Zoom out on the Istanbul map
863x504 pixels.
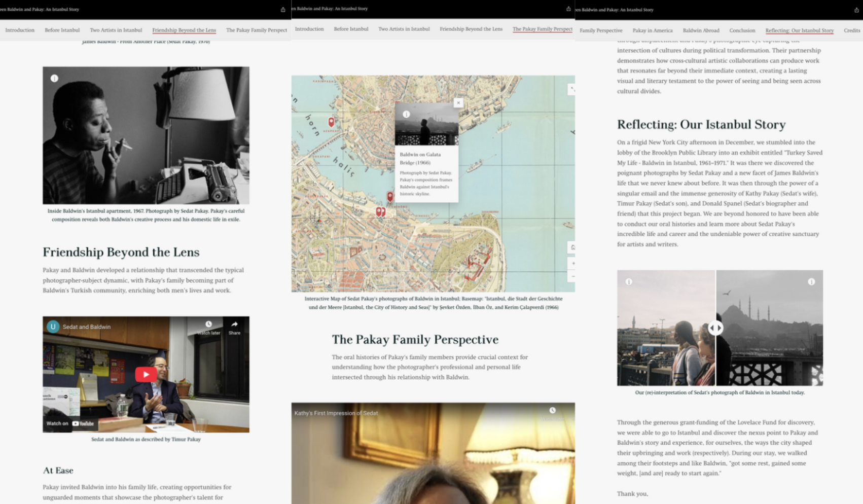(x=572, y=276)
